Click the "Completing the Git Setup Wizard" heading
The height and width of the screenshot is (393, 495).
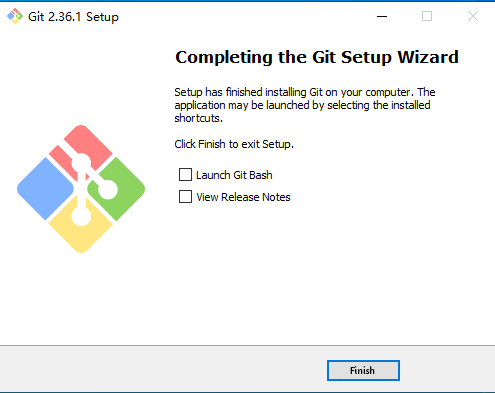click(317, 57)
